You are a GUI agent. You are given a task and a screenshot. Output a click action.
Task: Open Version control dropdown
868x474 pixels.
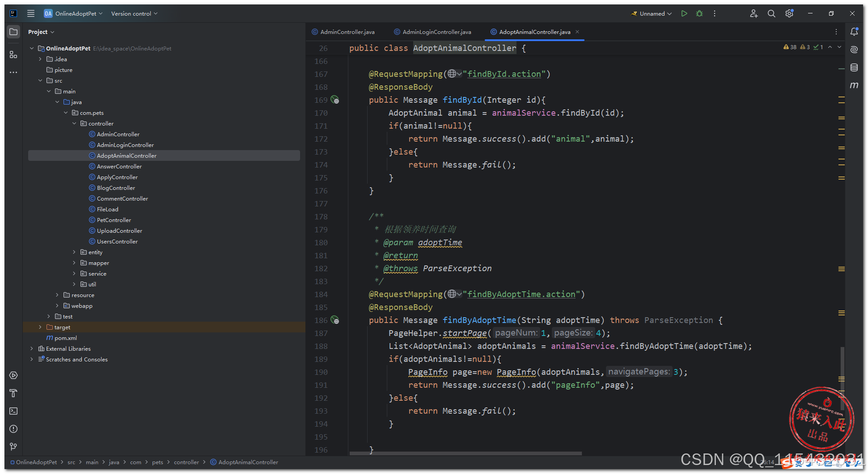click(x=134, y=13)
